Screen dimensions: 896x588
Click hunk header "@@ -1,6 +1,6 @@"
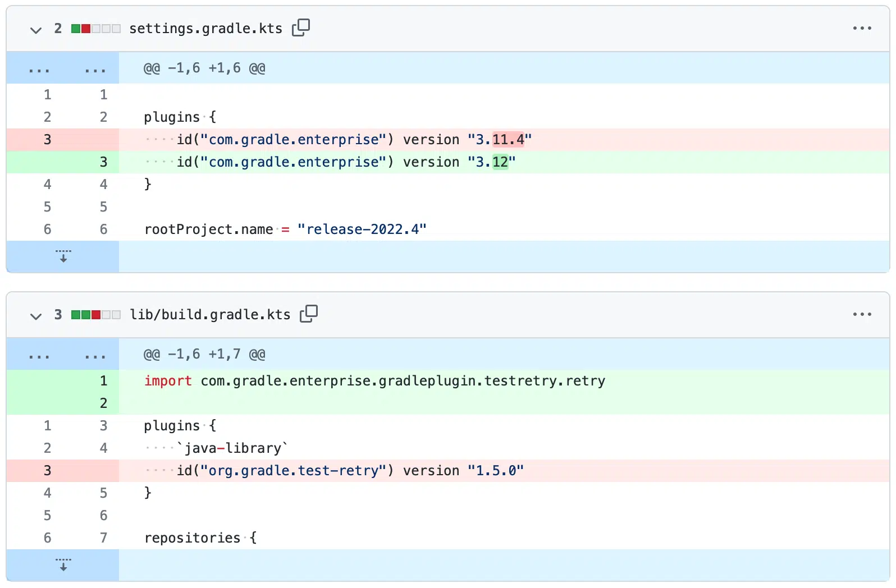tap(204, 68)
